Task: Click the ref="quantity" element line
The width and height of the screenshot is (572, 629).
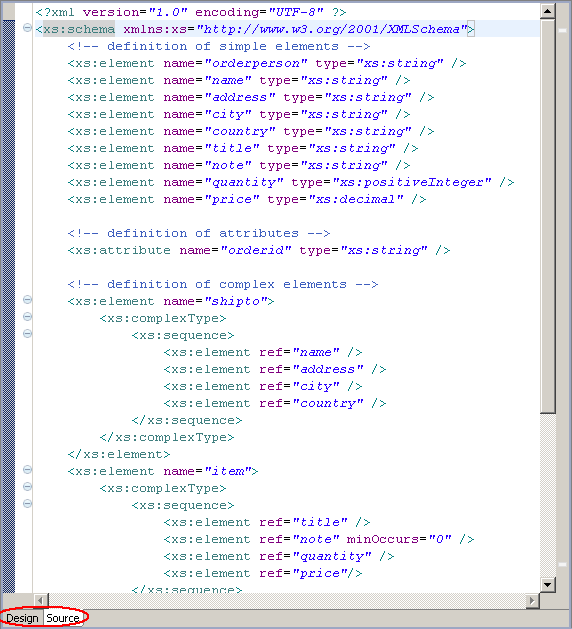Action: [279, 556]
